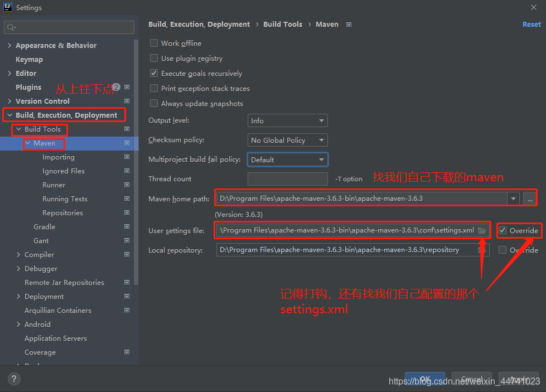The height and width of the screenshot is (392, 546).
Task: Click Build Tools in the breadcrumb
Action: click(283, 25)
